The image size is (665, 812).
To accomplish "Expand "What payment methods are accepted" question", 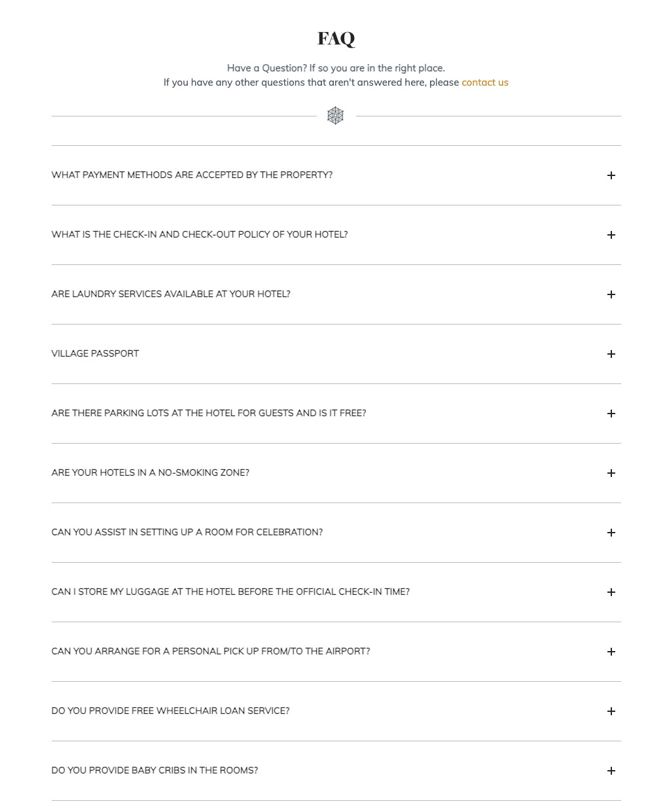I will coord(192,175).
